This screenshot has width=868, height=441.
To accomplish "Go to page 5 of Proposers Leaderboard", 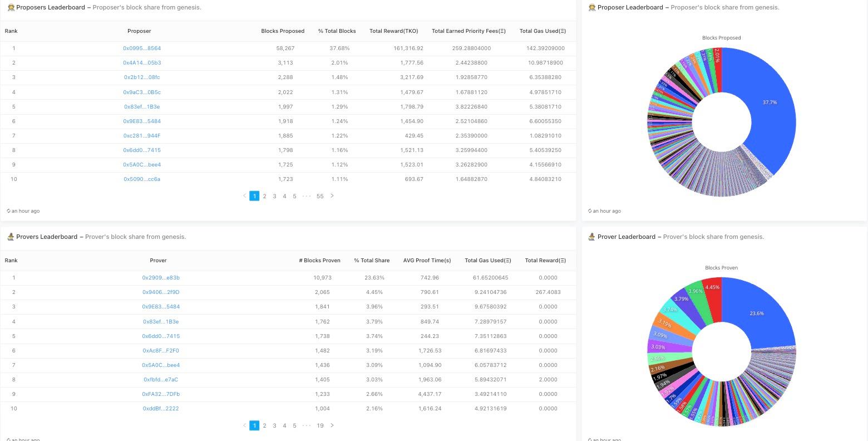I will click(294, 196).
